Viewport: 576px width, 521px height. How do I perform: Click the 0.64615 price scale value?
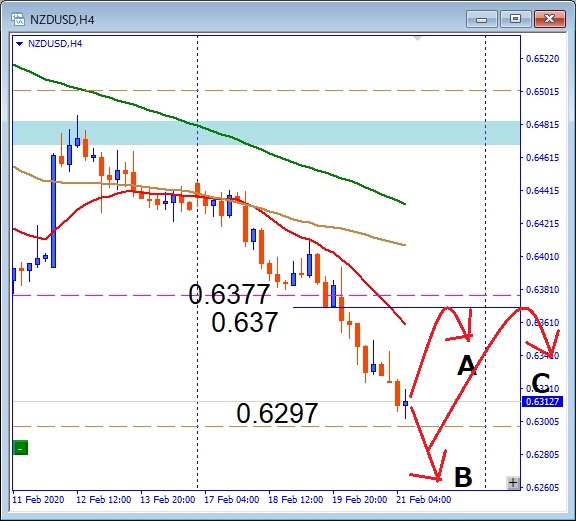coord(543,158)
